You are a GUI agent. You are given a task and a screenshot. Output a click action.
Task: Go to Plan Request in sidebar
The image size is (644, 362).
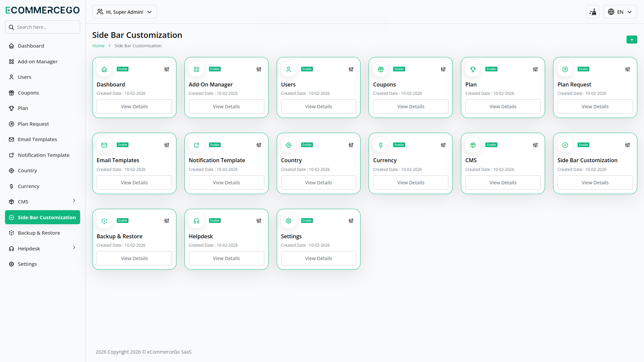coord(43,124)
